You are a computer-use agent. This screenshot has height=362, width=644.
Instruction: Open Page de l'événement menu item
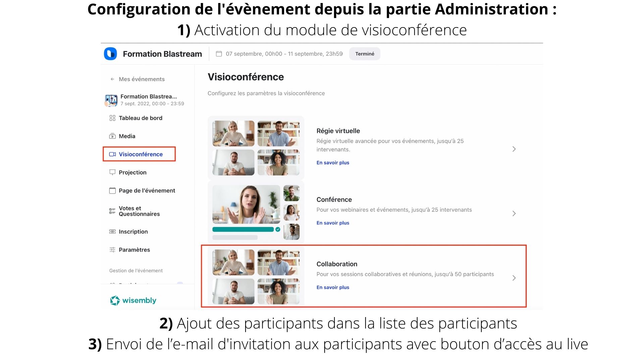(x=147, y=190)
